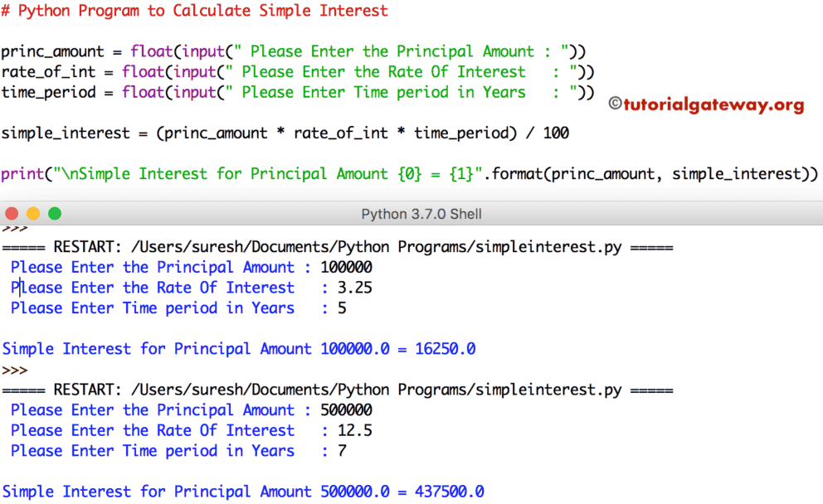
Task: Click the yellow minimize button
Action: pyautogui.click(x=32, y=213)
